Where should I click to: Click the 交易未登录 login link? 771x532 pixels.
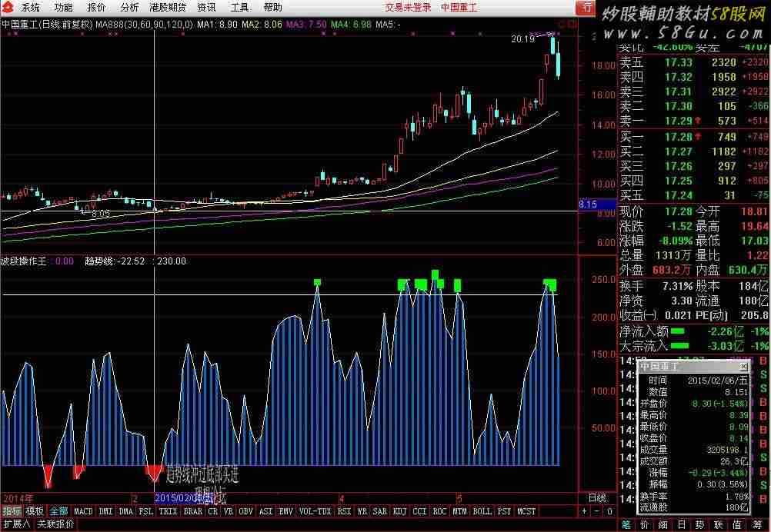[408, 8]
